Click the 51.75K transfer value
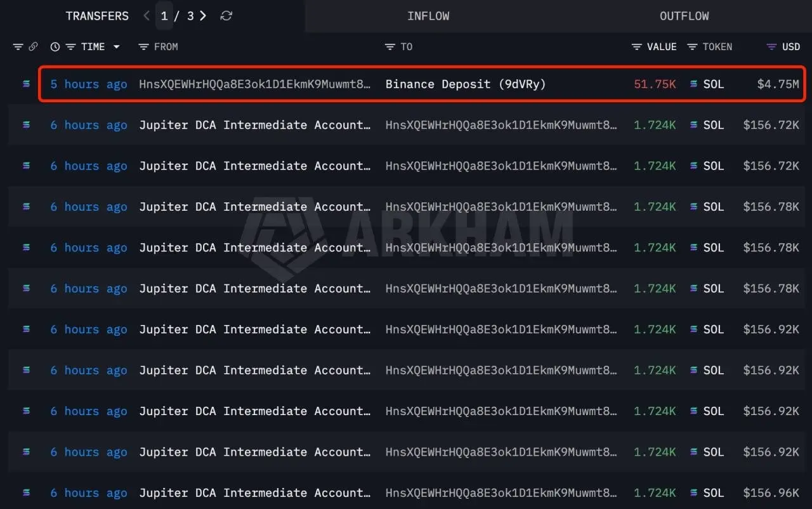Viewport: 812px width, 509px height. pyautogui.click(x=655, y=84)
